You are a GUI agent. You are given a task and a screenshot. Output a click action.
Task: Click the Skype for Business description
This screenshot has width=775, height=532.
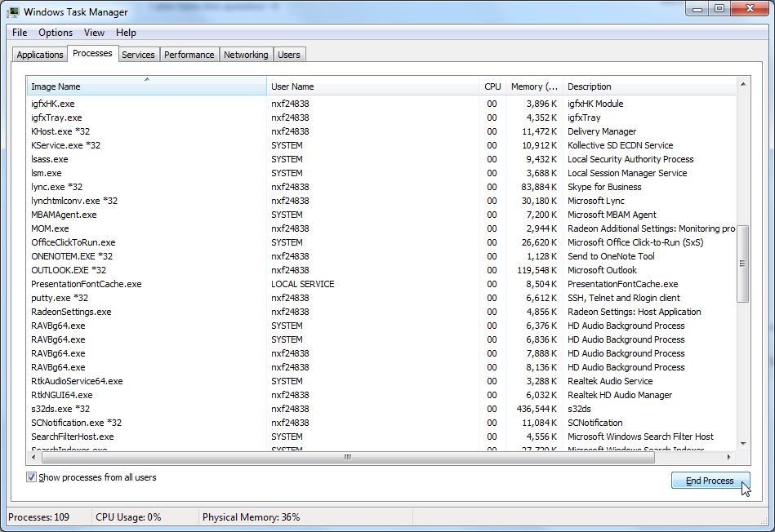point(604,187)
